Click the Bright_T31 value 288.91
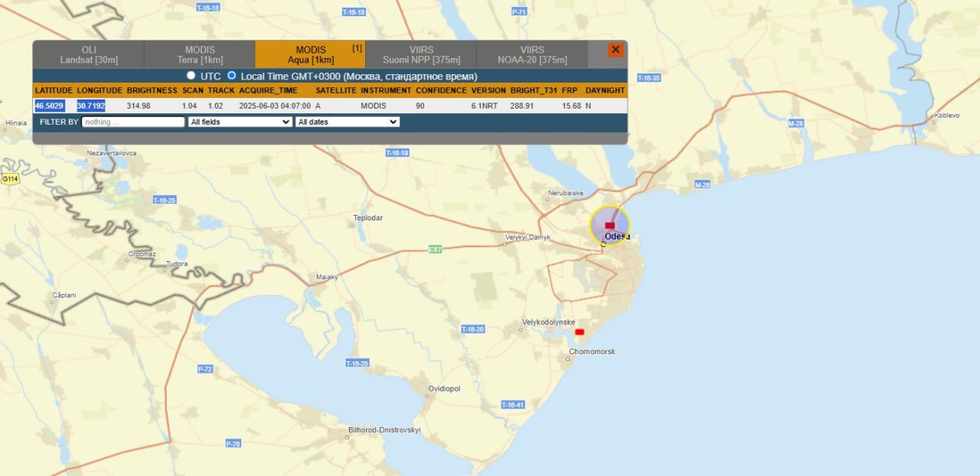980x476 pixels. 521,106
